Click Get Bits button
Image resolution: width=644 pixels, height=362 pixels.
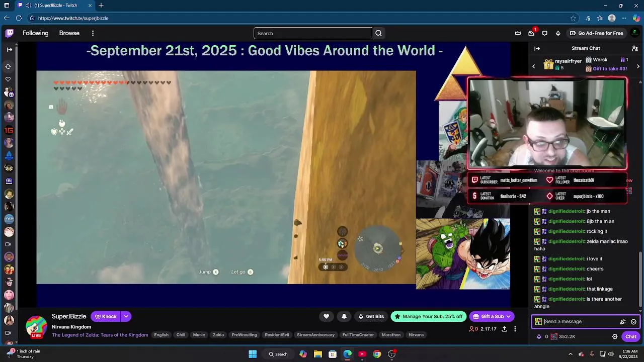click(x=371, y=316)
